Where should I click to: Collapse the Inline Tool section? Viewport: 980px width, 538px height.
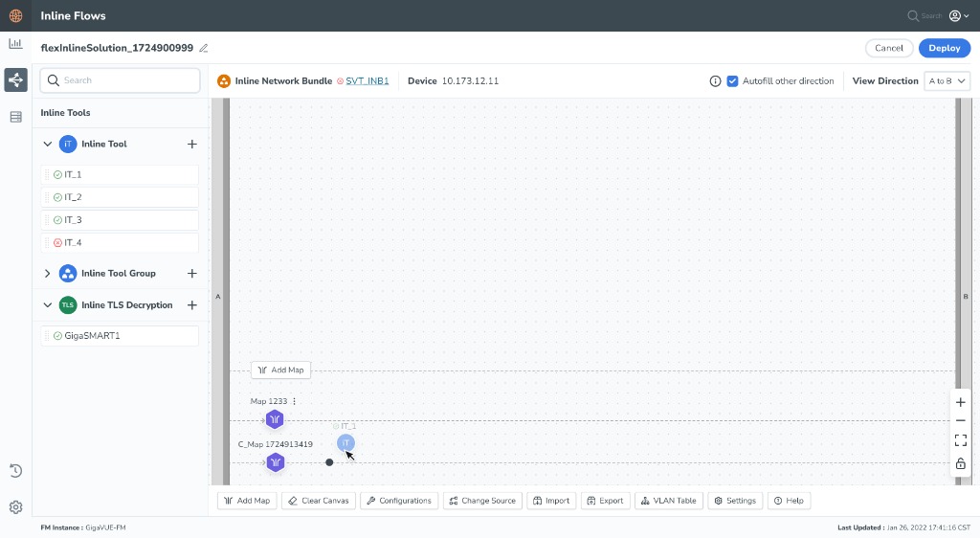48,144
